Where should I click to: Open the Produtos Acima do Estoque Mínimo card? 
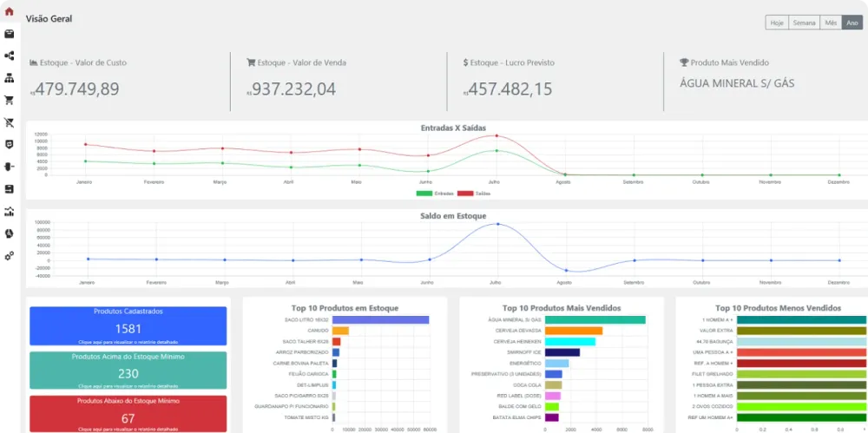tap(128, 370)
